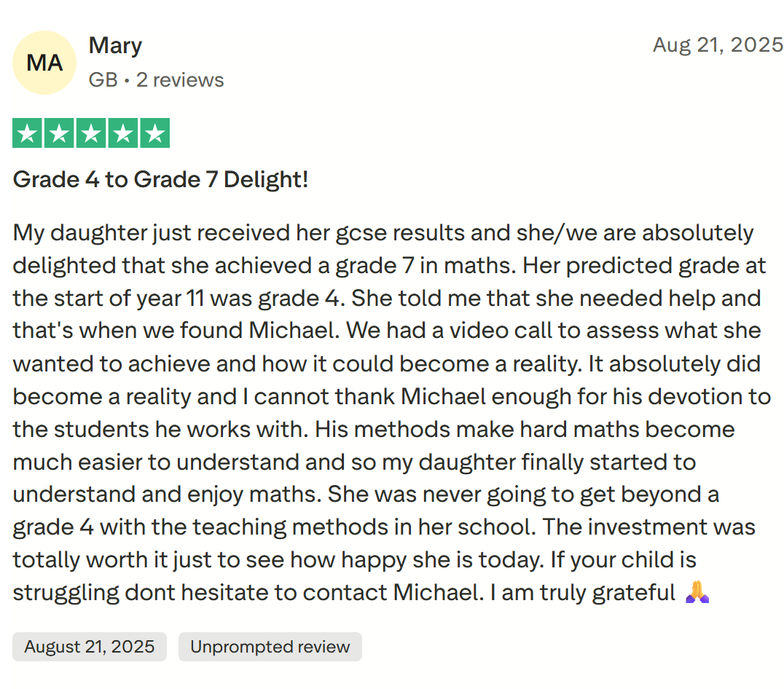Click the fourth green rating star
The height and width of the screenshot is (689, 784).
[x=122, y=133]
